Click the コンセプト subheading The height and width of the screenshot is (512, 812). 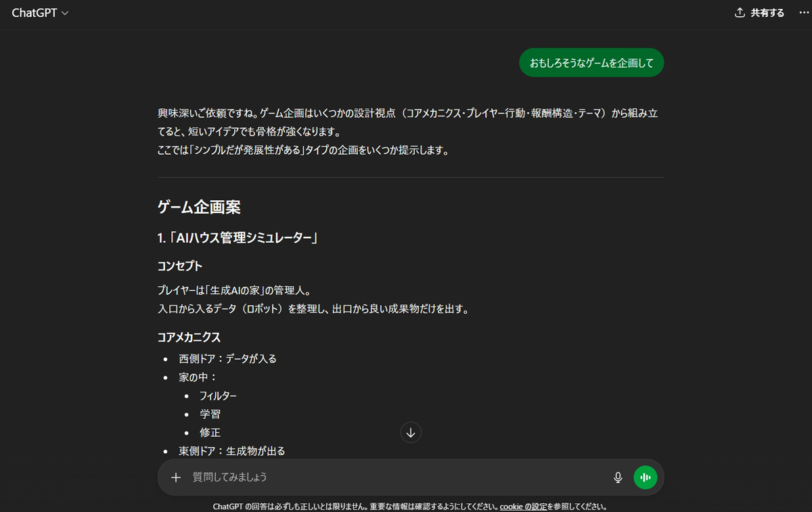[180, 266]
